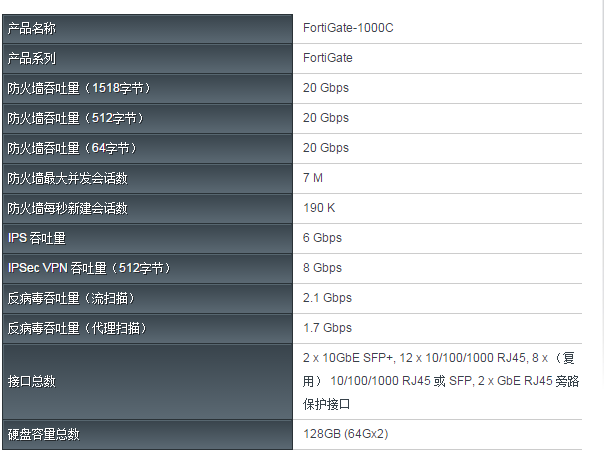Click the 防火墙最大并发会话数 label
Screen dimensions: 614x460
tap(67, 179)
